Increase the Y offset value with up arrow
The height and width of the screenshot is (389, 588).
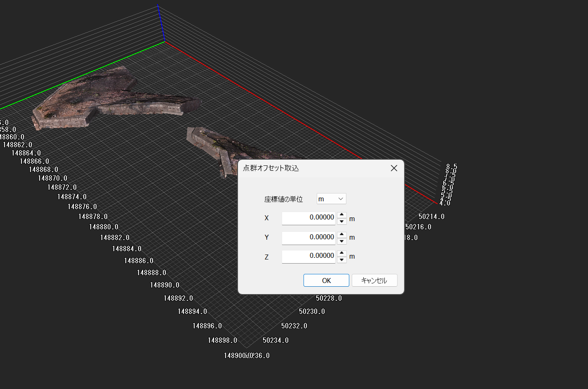click(342, 234)
